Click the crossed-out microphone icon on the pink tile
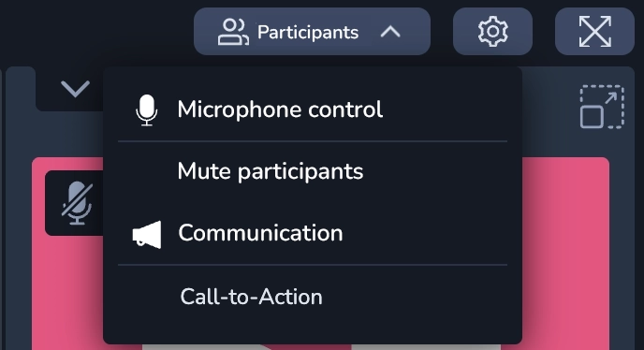The image size is (644, 350). [77, 203]
